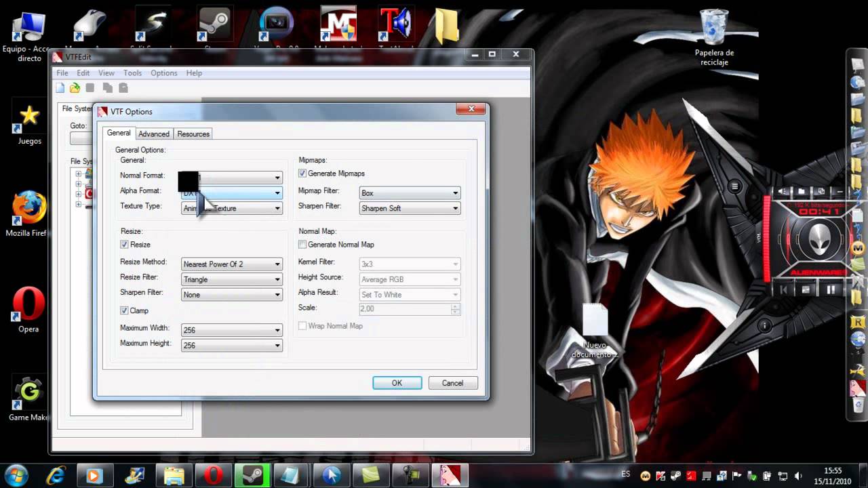Open the folder icon on the desktop
This screenshot has width=868, height=488.
[447, 26]
